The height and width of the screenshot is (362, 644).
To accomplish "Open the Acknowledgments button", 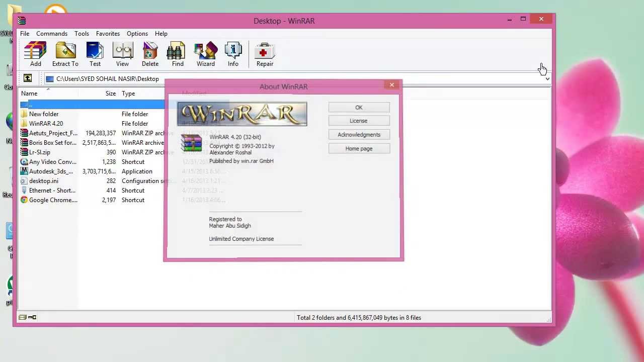I will pos(359,135).
